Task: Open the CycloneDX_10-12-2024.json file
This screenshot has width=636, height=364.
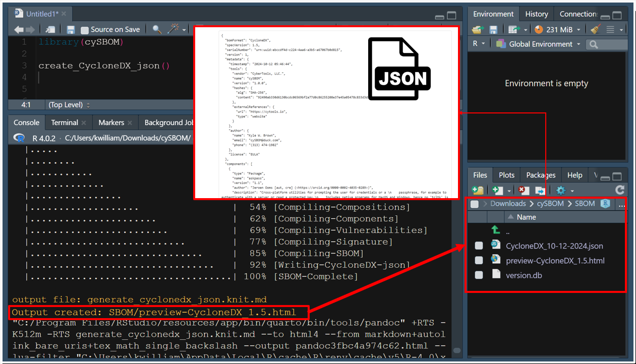Action: click(554, 246)
